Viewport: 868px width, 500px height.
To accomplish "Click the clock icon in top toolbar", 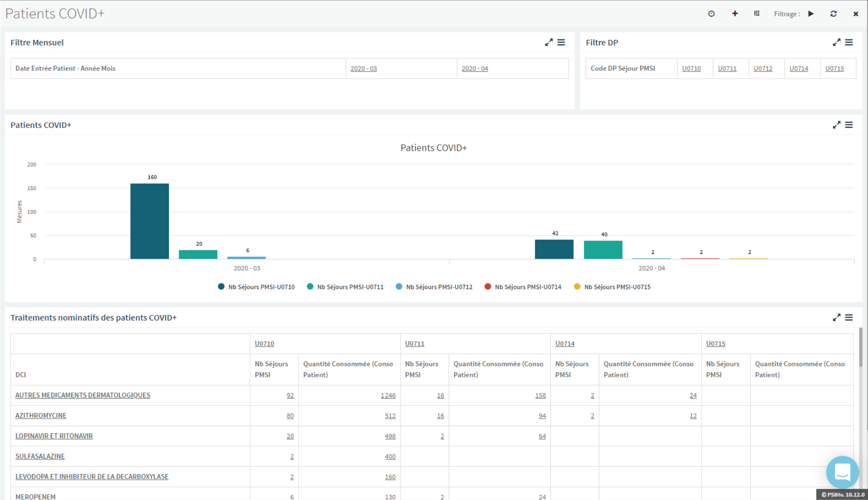I will [711, 14].
